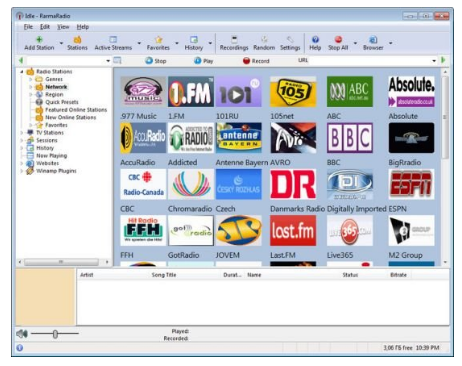Select New Online Stations
The width and height of the screenshot is (462, 366).
point(70,117)
